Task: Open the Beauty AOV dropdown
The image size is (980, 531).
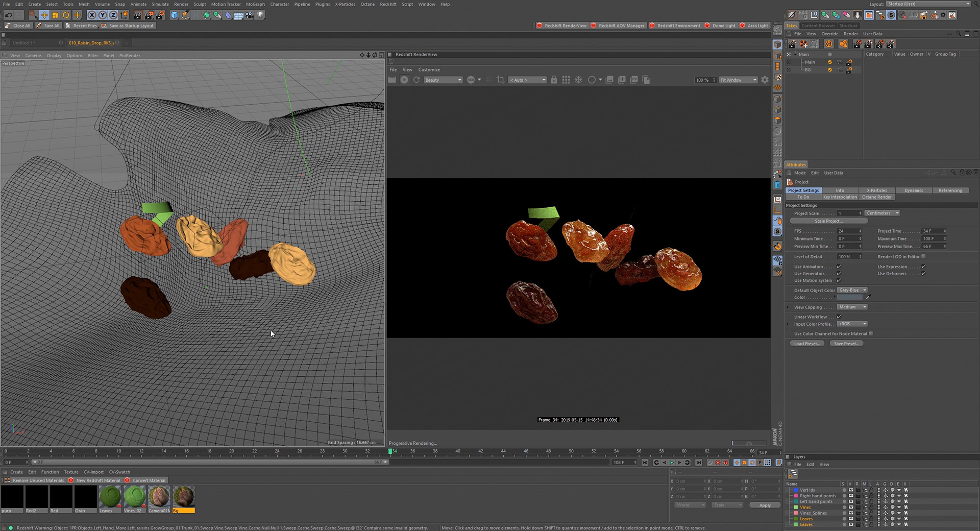Action: point(443,80)
